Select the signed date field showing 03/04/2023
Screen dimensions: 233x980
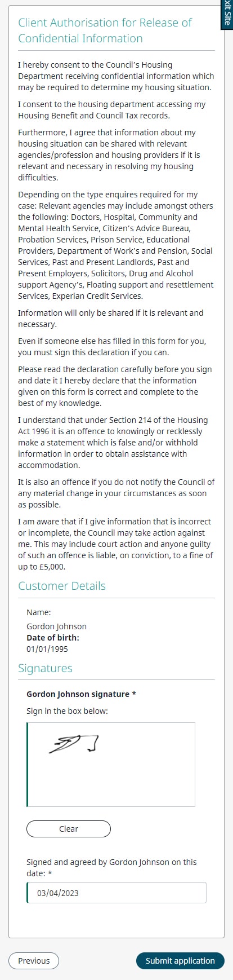tap(116, 893)
